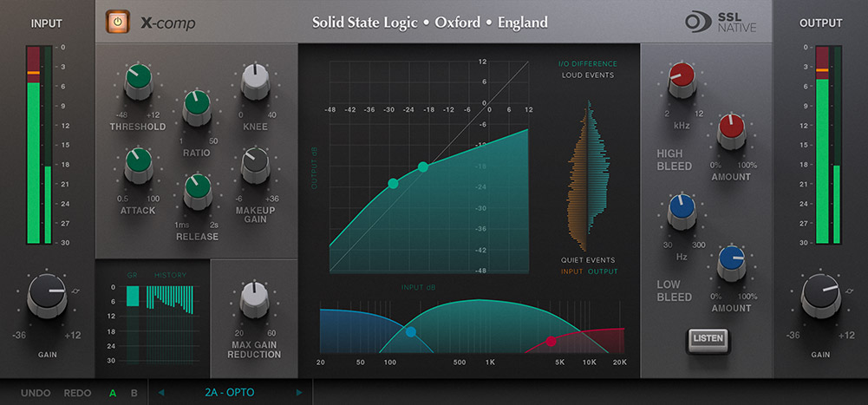Open the 2A - OPTO preset menu
Image resolution: width=868 pixels, height=405 pixels.
(x=229, y=393)
